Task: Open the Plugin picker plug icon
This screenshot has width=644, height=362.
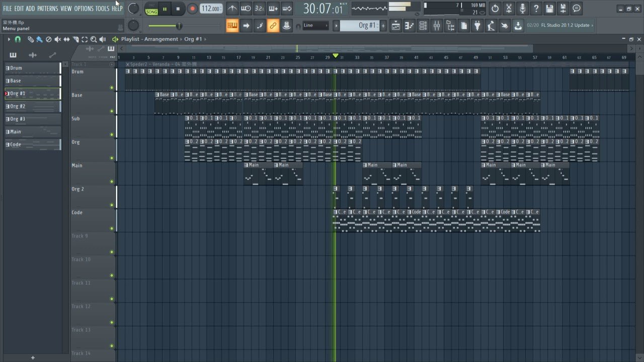Action: (477, 26)
